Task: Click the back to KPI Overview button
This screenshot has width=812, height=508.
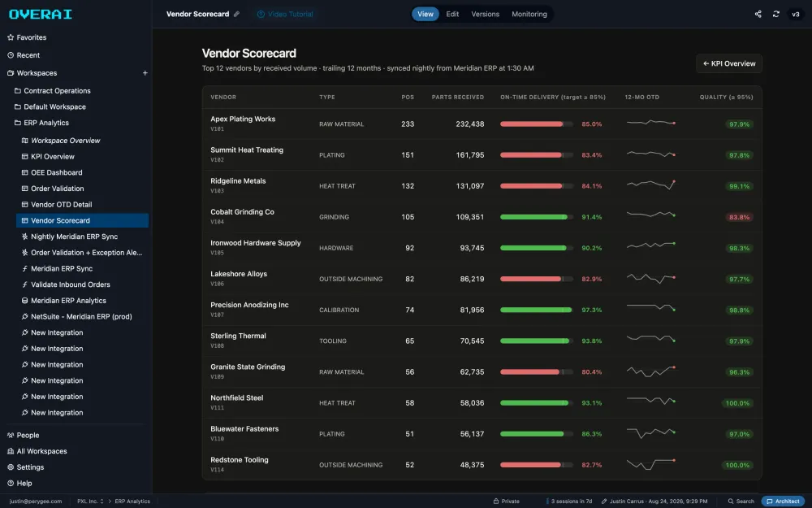Action: coord(728,63)
